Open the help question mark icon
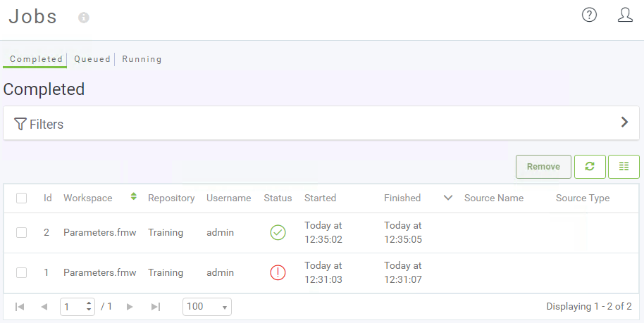 589,15
